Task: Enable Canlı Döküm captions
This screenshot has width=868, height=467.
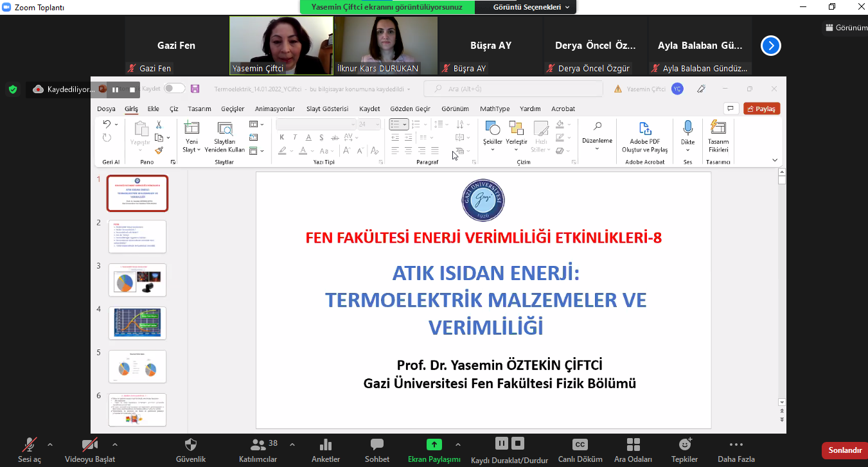Action: click(x=580, y=445)
